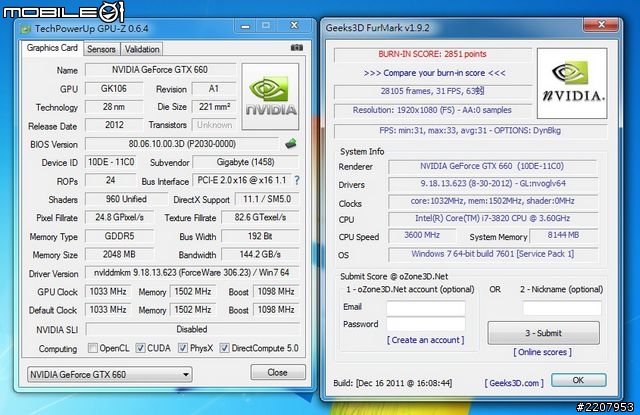The width and height of the screenshot is (640, 415).
Task: Click the OS Windows 7 64-bit value
Action: pos(492,254)
